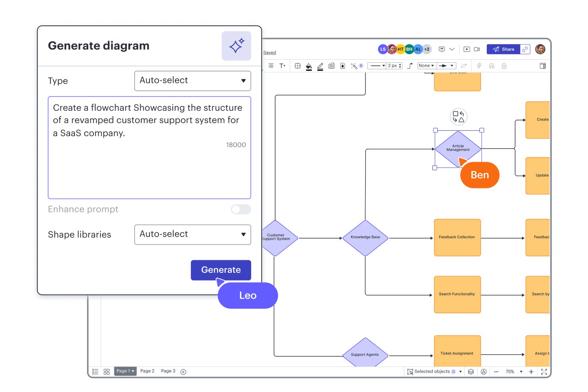Select the Feedback Collection box
Image resolution: width=588 pixels, height=392 pixels.
click(x=457, y=238)
